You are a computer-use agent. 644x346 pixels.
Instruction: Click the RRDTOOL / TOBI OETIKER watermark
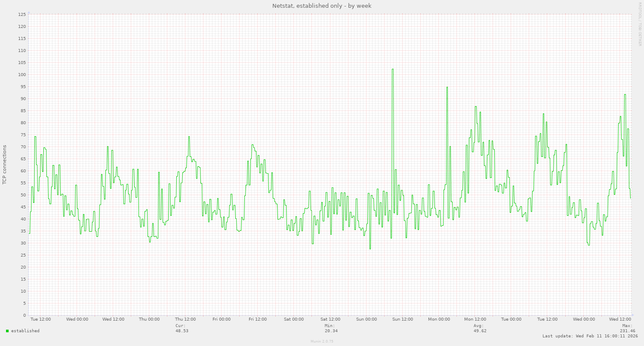tap(640, 24)
